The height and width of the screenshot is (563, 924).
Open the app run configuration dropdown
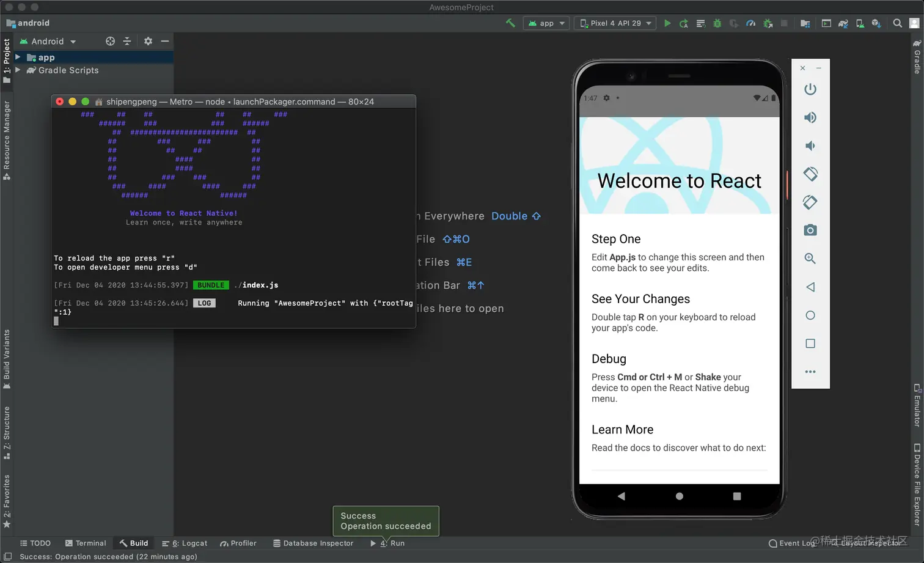coord(547,23)
